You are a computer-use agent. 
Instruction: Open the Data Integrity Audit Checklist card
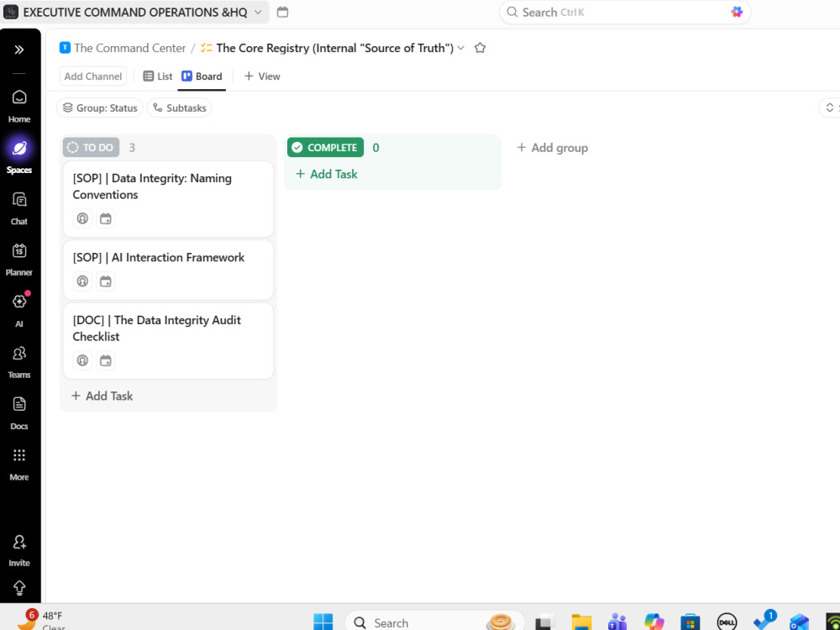[168, 341]
